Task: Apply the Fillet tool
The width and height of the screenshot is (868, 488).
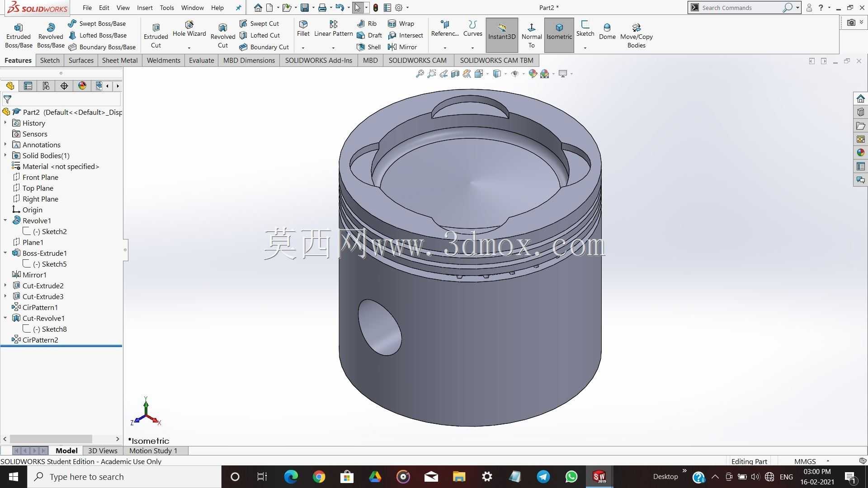Action: coord(303,28)
